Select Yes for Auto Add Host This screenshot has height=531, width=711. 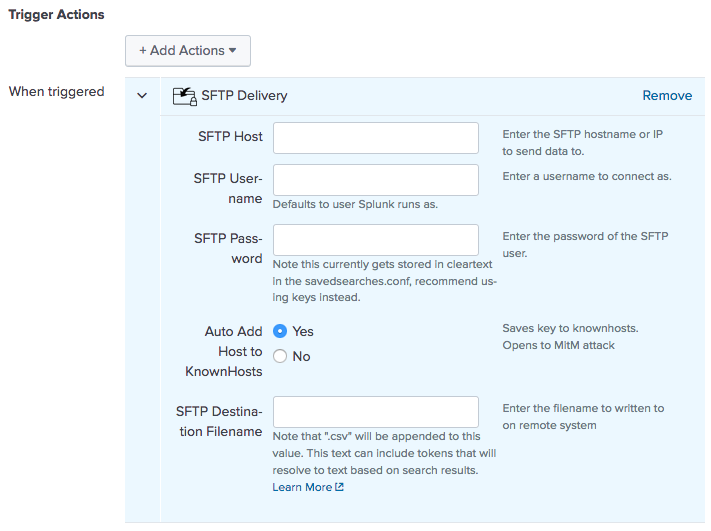(x=280, y=331)
